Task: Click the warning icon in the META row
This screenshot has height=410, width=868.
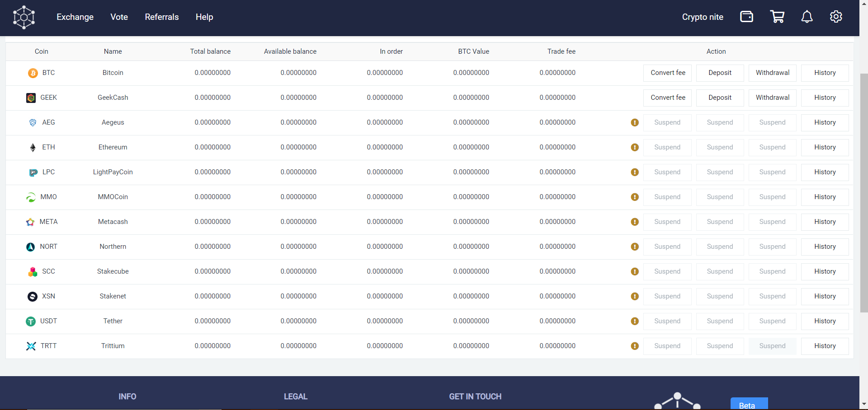Action: (x=635, y=222)
